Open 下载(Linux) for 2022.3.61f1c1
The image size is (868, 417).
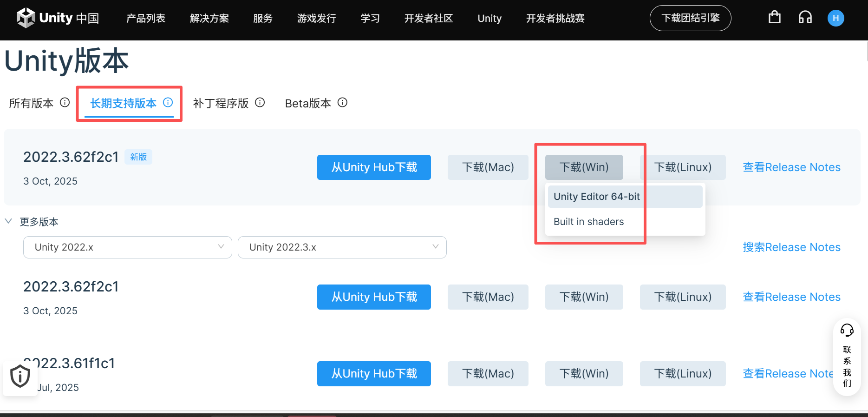(683, 374)
